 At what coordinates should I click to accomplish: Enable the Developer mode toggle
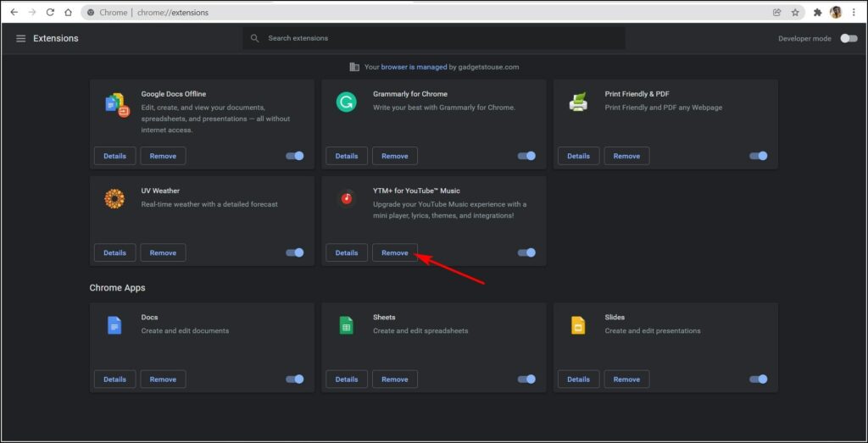[849, 39]
